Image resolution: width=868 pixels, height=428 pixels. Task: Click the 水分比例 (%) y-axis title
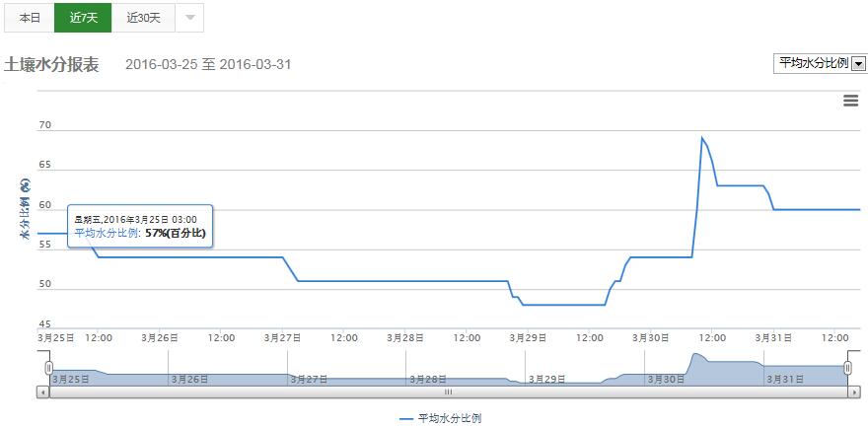[24, 210]
